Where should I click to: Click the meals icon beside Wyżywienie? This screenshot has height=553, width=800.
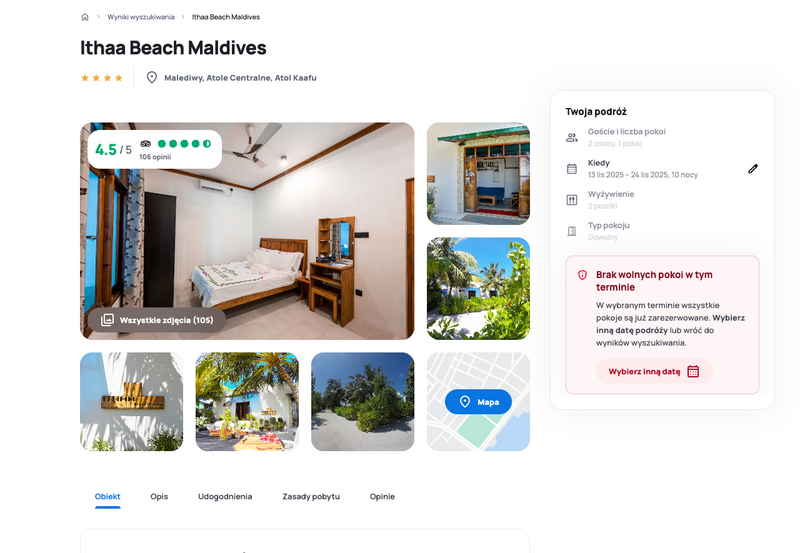coord(572,200)
